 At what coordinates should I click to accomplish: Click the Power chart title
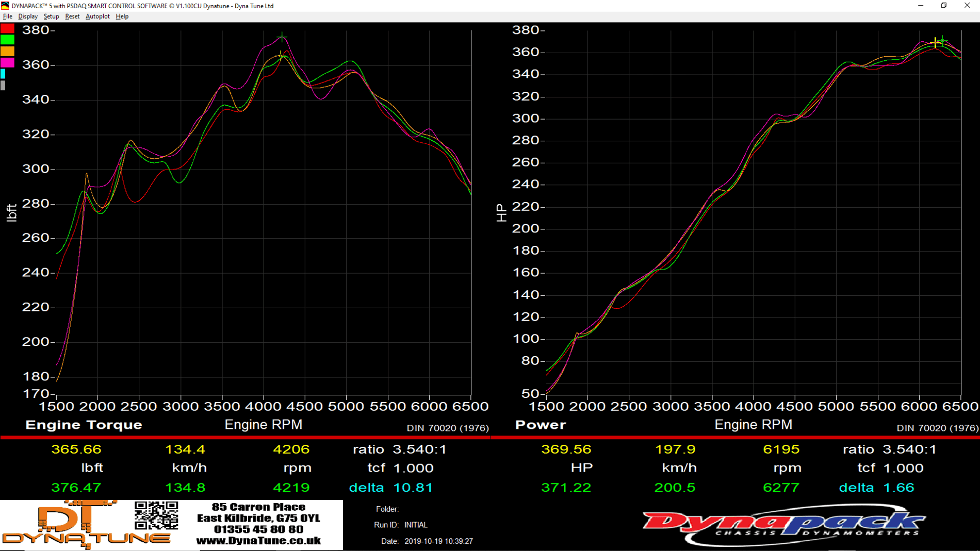coord(541,425)
